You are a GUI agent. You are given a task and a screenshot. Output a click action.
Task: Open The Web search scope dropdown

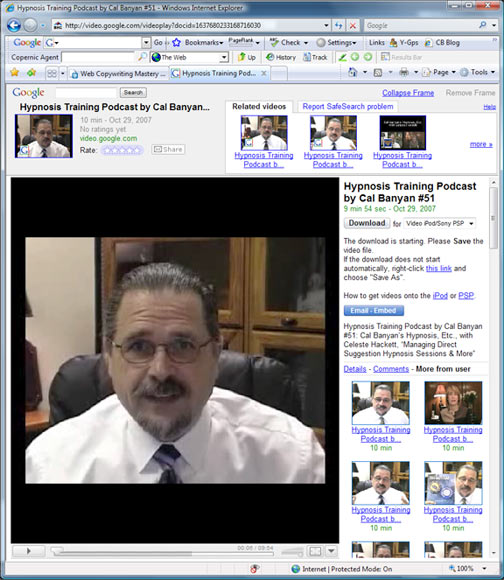coord(224,57)
